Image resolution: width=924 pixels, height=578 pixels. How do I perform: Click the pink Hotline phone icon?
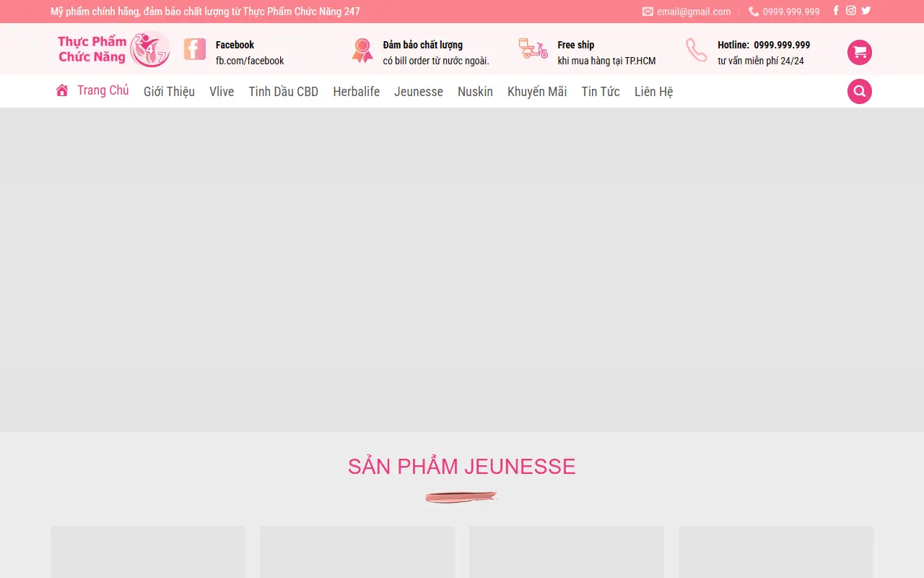pos(697,50)
